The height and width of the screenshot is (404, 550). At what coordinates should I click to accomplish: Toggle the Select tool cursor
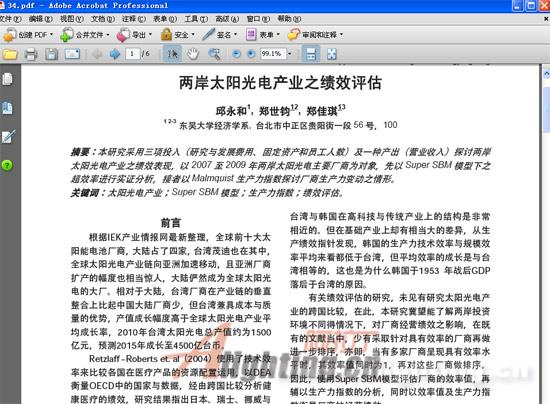(172, 54)
